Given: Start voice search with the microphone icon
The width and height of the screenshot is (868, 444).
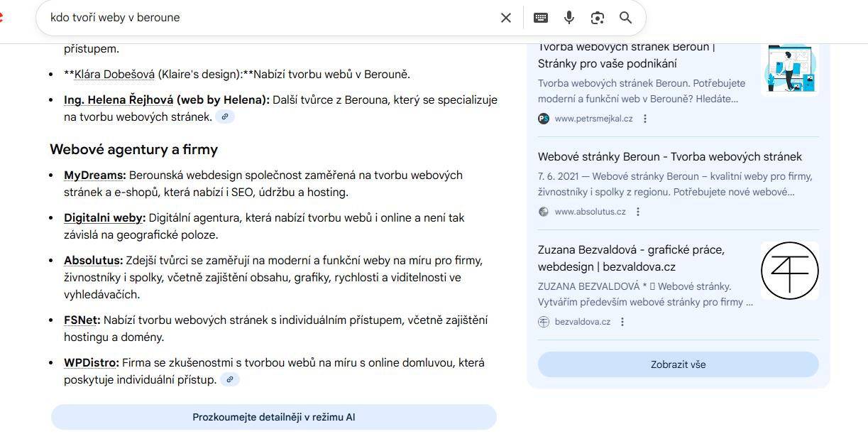Looking at the screenshot, I should (x=569, y=18).
